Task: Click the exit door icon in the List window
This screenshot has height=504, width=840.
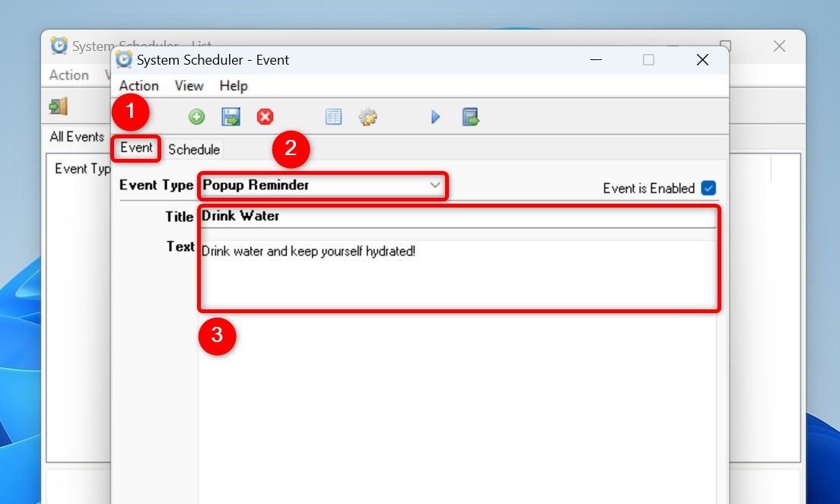Action: click(x=59, y=106)
